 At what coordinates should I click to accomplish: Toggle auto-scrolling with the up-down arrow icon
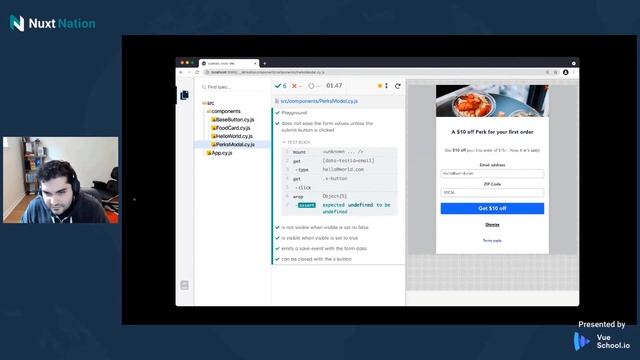point(387,86)
